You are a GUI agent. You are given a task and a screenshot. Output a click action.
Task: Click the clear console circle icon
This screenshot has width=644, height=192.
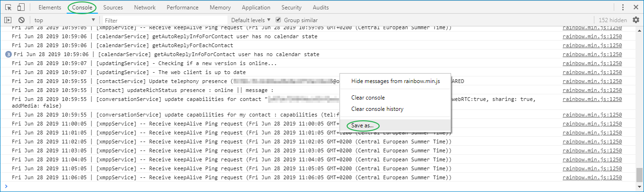click(21, 20)
